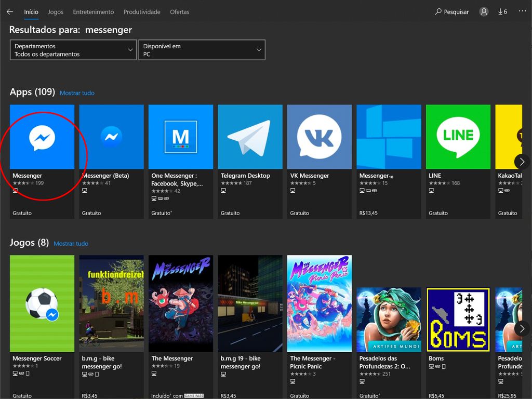Switch to the Entretenimento tab
Screen dimensions: 532x399
(x=94, y=12)
